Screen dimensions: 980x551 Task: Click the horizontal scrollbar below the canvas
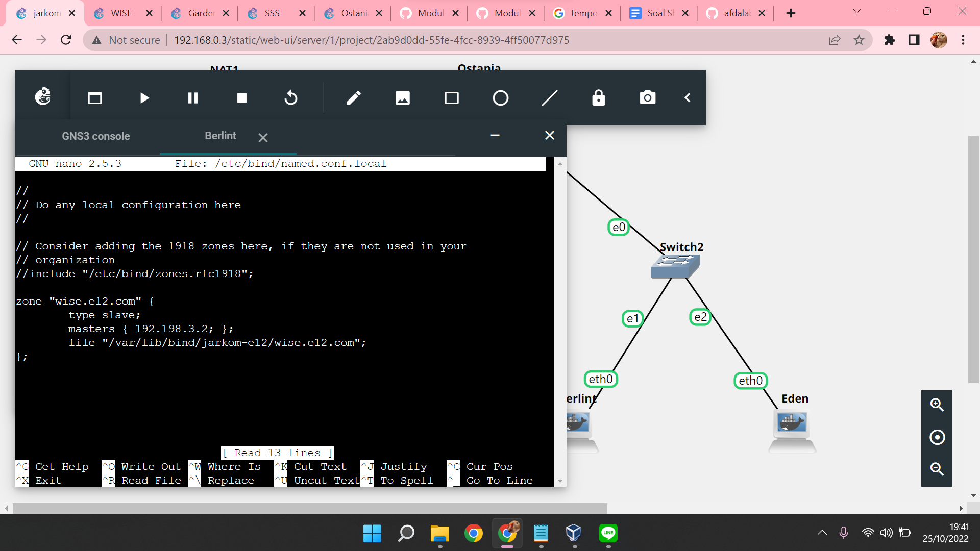306,508
